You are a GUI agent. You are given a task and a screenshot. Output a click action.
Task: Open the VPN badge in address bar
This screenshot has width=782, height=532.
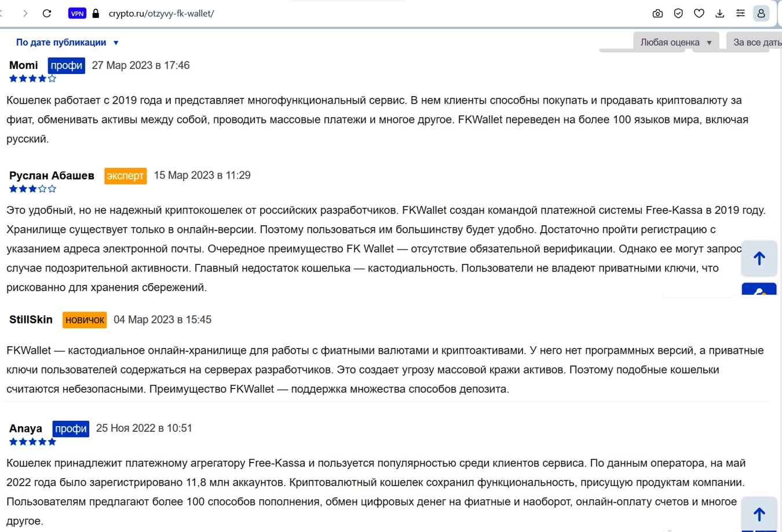tap(77, 13)
